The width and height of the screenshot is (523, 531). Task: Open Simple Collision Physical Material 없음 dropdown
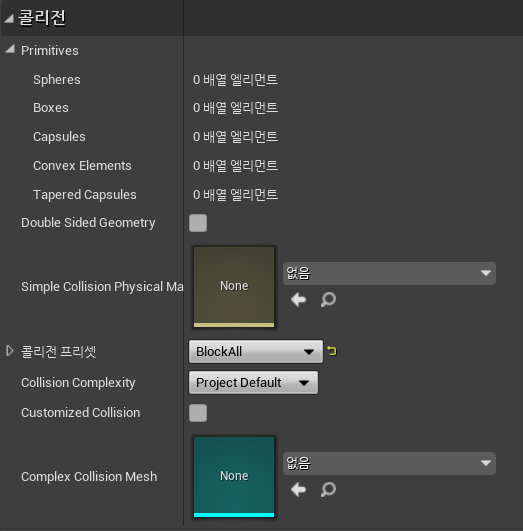click(x=389, y=273)
